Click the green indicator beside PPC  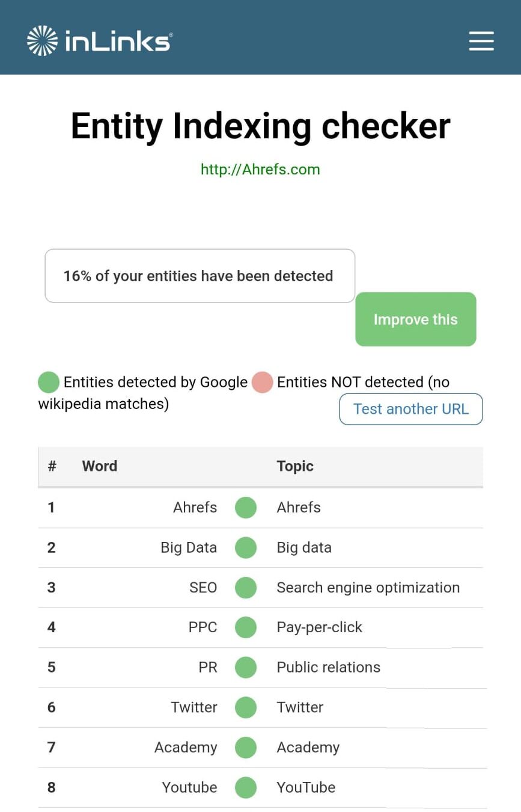pos(245,627)
